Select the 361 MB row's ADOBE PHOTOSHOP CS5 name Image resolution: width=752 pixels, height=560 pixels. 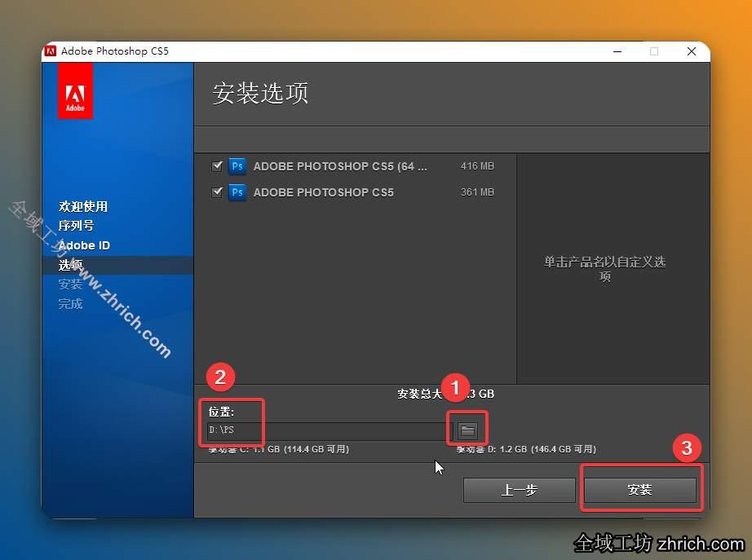tap(323, 192)
